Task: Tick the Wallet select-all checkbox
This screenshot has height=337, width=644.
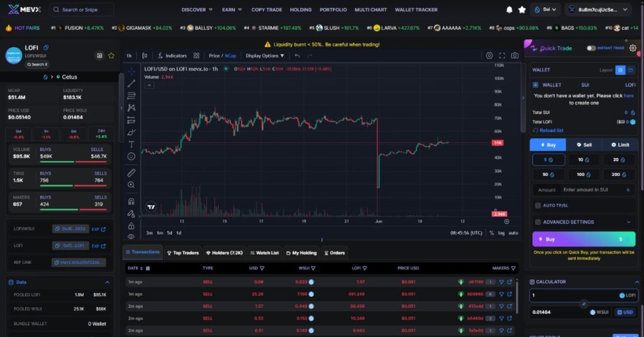Action: [x=536, y=85]
